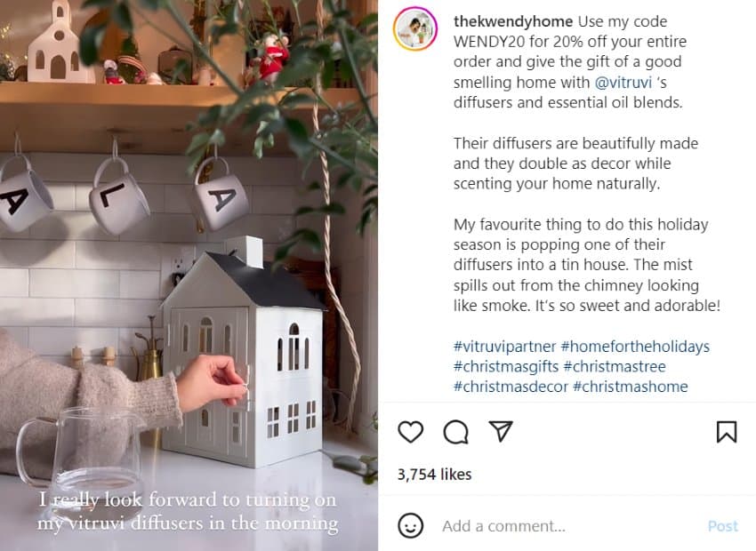
Task: Click thekwendyhome username link
Action: [x=513, y=21]
